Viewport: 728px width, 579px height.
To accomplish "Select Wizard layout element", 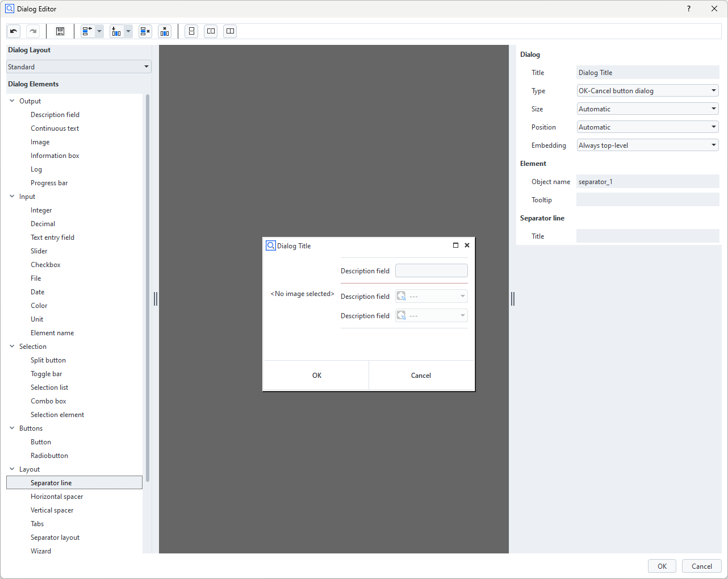I will 41,551.
